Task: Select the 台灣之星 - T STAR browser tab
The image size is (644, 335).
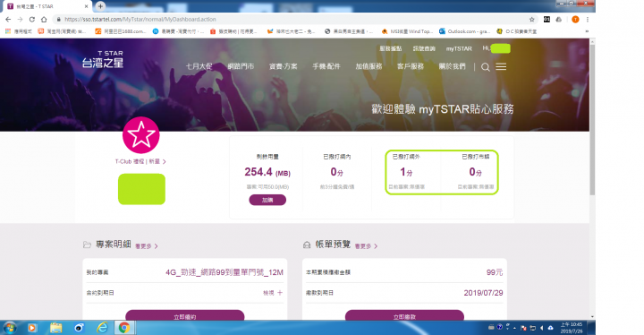Action: point(47,6)
